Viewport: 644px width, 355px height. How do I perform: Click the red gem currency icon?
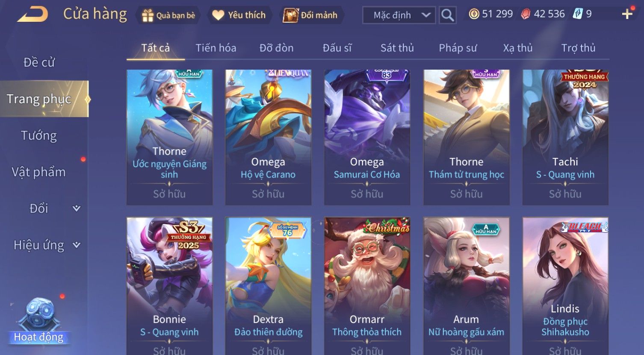point(526,15)
